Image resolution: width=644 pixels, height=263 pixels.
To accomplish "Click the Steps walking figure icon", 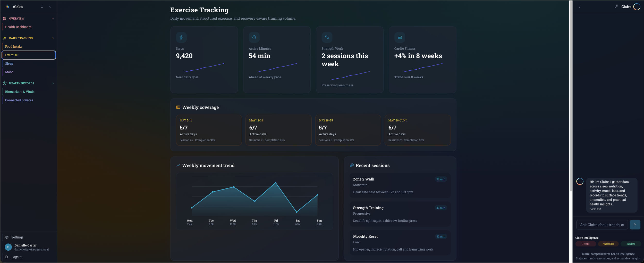I will click(181, 37).
